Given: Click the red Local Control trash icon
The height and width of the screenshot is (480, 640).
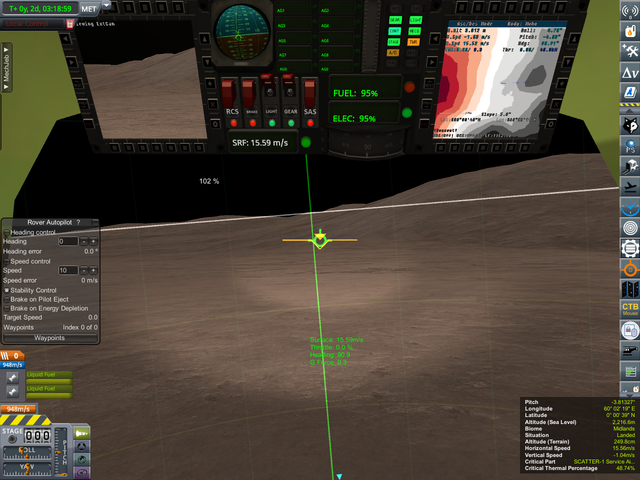Looking at the screenshot, I should [70, 24].
